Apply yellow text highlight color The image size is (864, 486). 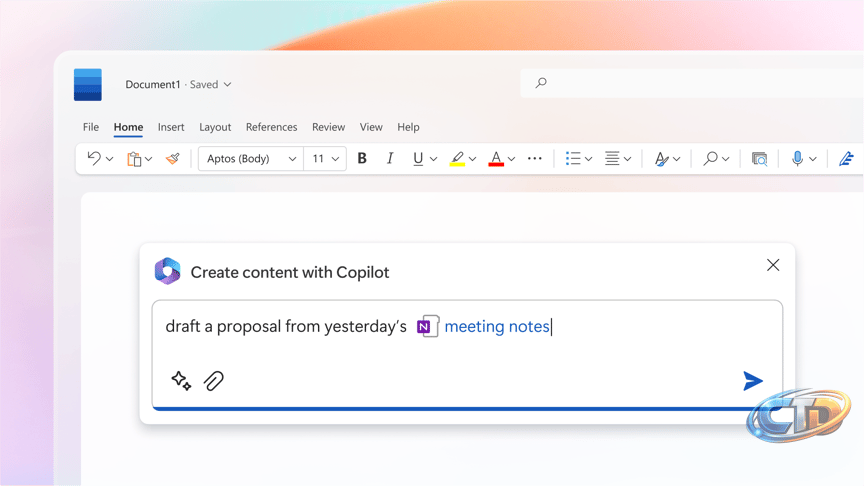[457, 159]
